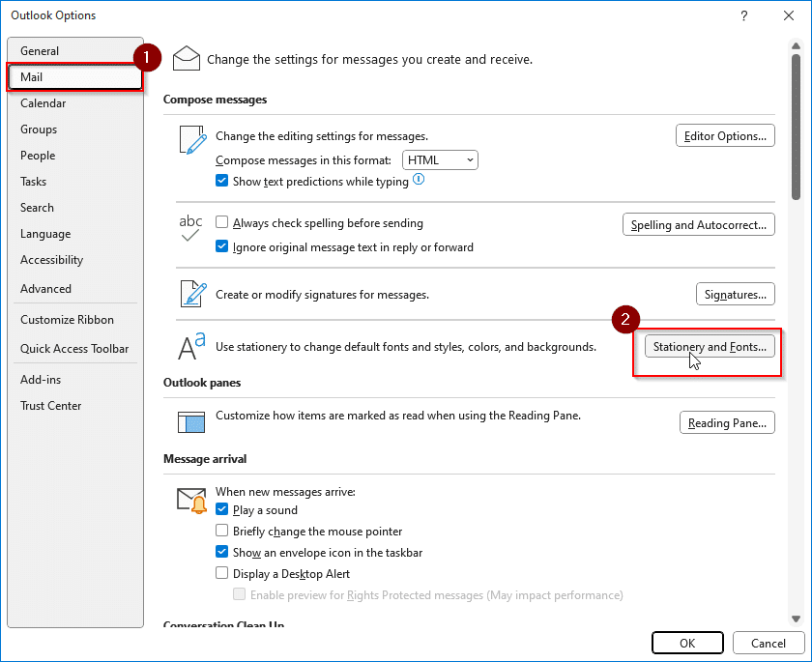
Task: Click the envelope with bell message arrival icon
Action: pos(192,501)
